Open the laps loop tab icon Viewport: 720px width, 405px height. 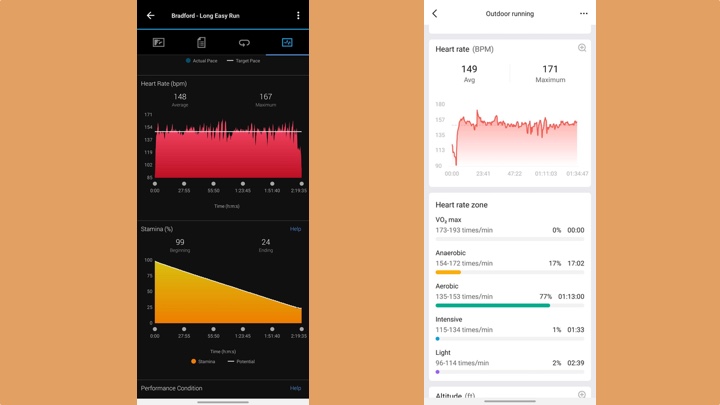pyautogui.click(x=244, y=43)
